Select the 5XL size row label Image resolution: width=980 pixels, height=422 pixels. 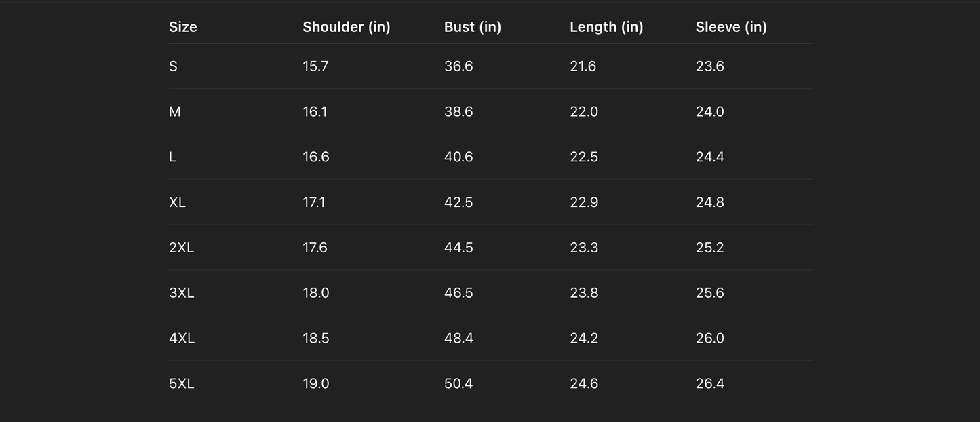point(181,384)
